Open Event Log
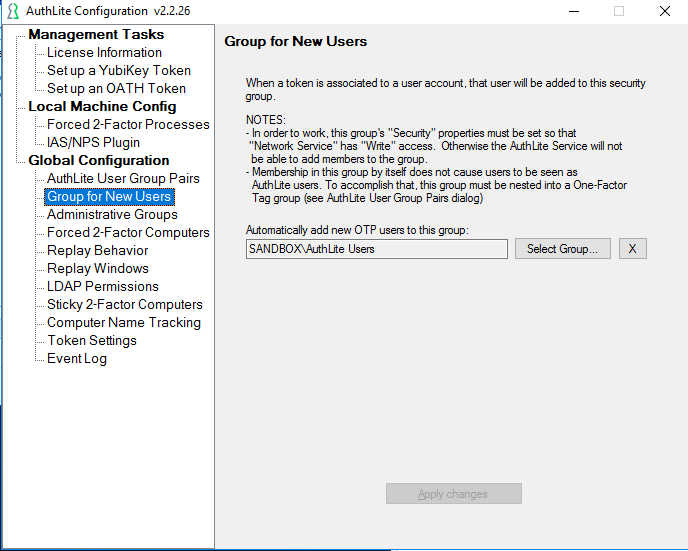Viewport: 688px width, 551px height. click(77, 358)
